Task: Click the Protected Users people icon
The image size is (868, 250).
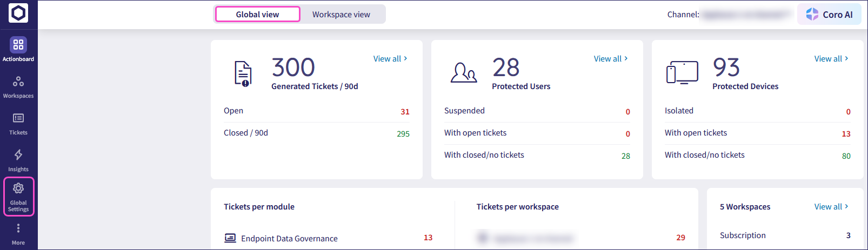Action: click(464, 73)
